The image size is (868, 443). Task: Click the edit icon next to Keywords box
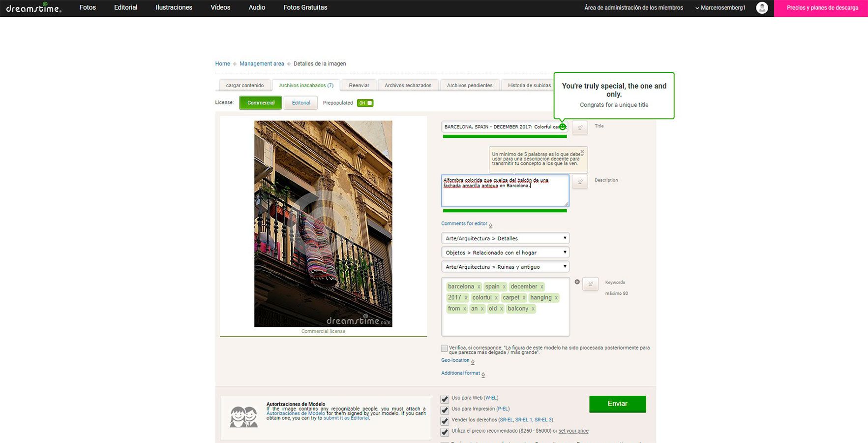590,284
